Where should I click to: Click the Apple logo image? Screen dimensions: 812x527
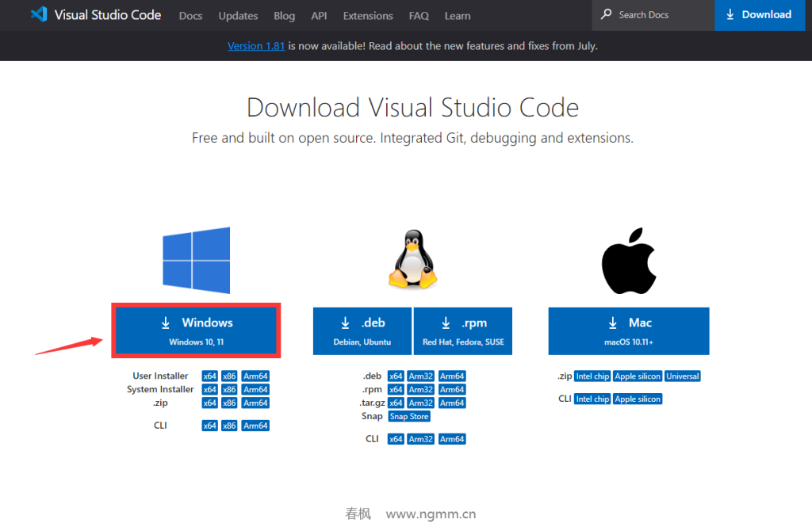click(629, 261)
